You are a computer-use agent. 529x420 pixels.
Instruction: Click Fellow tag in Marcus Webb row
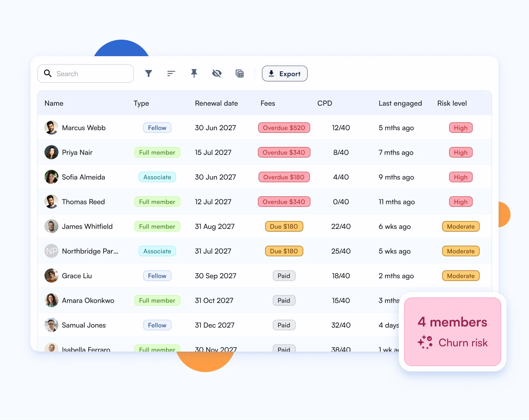(157, 128)
